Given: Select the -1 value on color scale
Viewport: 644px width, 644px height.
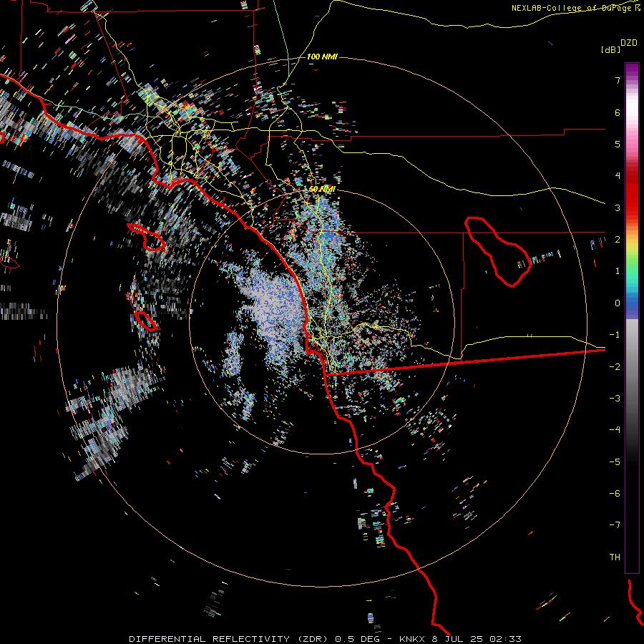Looking at the screenshot, I should click(x=615, y=335).
